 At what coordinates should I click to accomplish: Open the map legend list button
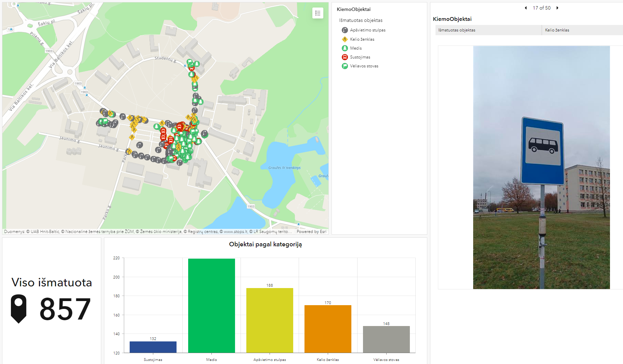[x=317, y=13]
